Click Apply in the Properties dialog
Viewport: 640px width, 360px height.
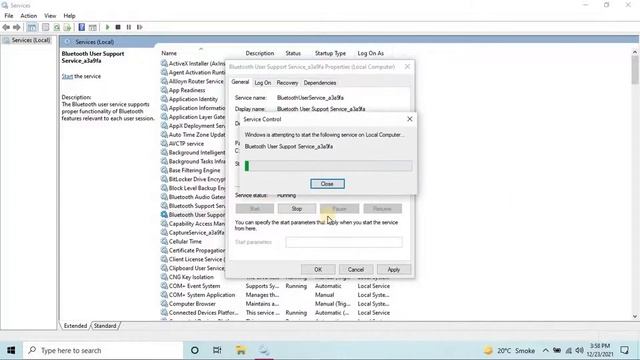tap(393, 269)
